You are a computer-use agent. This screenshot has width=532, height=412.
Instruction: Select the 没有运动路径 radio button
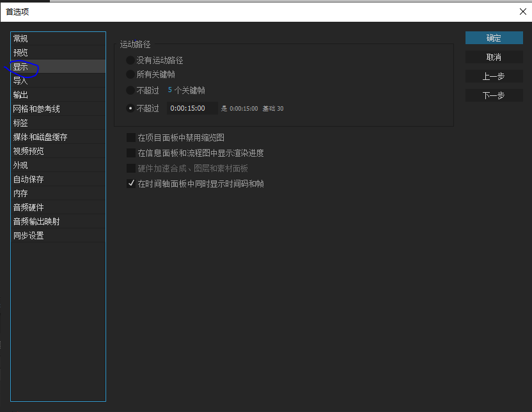click(131, 61)
